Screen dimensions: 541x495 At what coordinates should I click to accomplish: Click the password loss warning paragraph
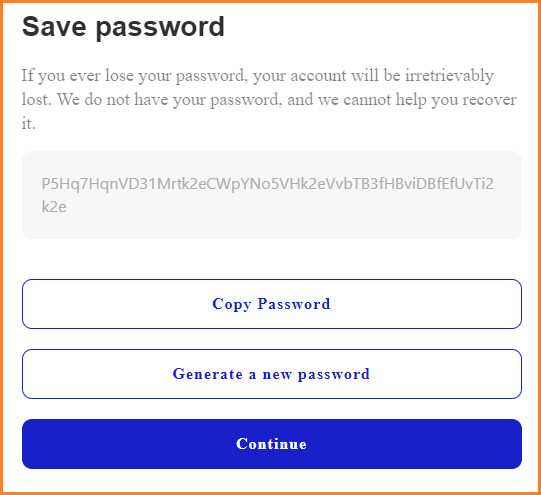pyautogui.click(x=269, y=99)
